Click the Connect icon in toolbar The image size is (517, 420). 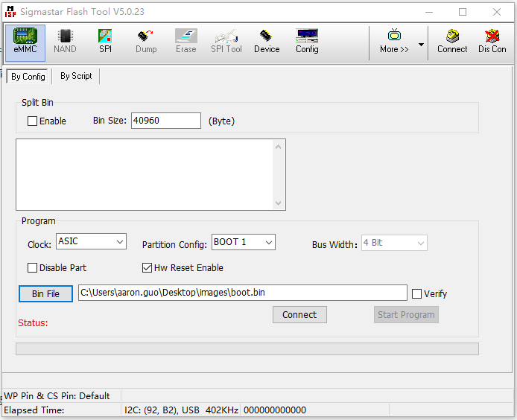pos(452,42)
